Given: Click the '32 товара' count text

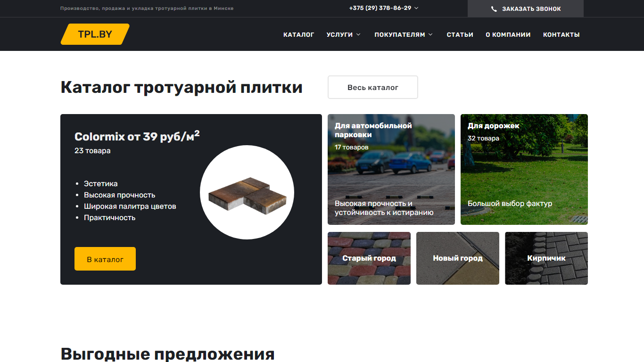Looking at the screenshot, I should [483, 138].
